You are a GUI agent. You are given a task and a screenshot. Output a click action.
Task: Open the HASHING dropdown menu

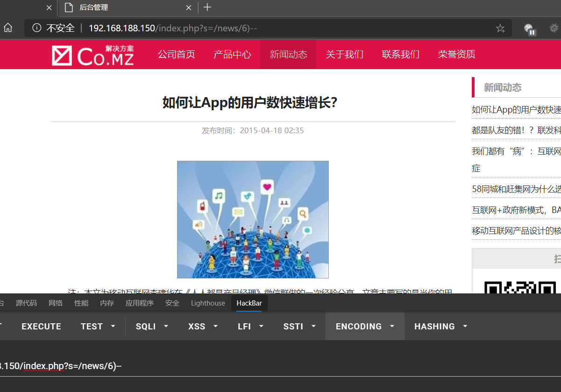[440, 326]
